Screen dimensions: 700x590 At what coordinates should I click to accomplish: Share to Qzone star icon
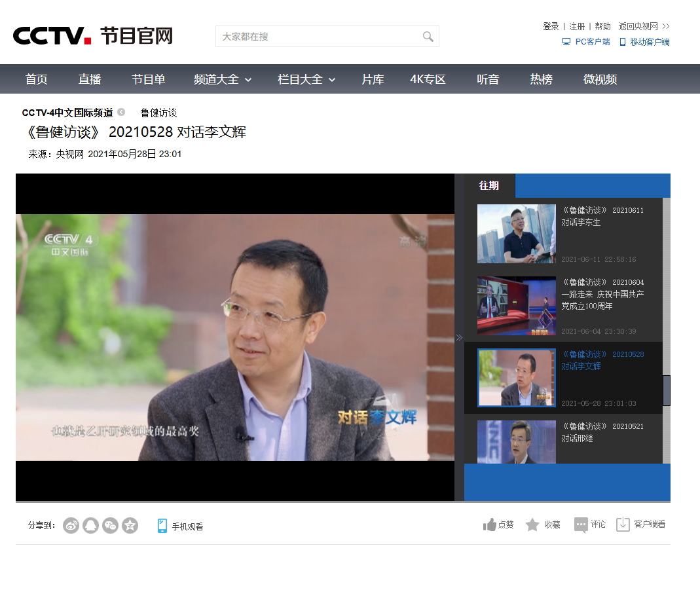coord(130,525)
